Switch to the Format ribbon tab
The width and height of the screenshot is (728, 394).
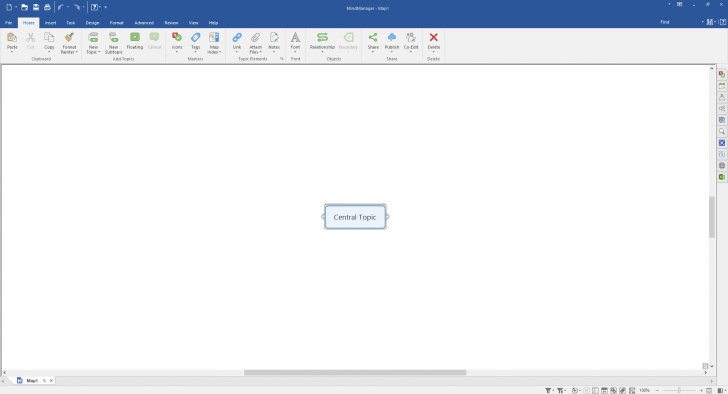tap(117, 23)
